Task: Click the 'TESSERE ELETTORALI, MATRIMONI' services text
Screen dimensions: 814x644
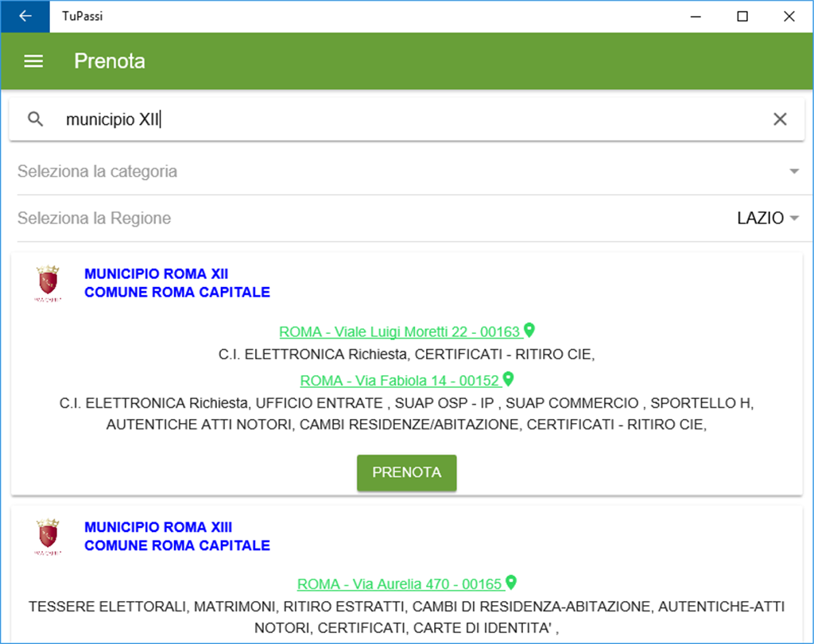Action: 406,618
